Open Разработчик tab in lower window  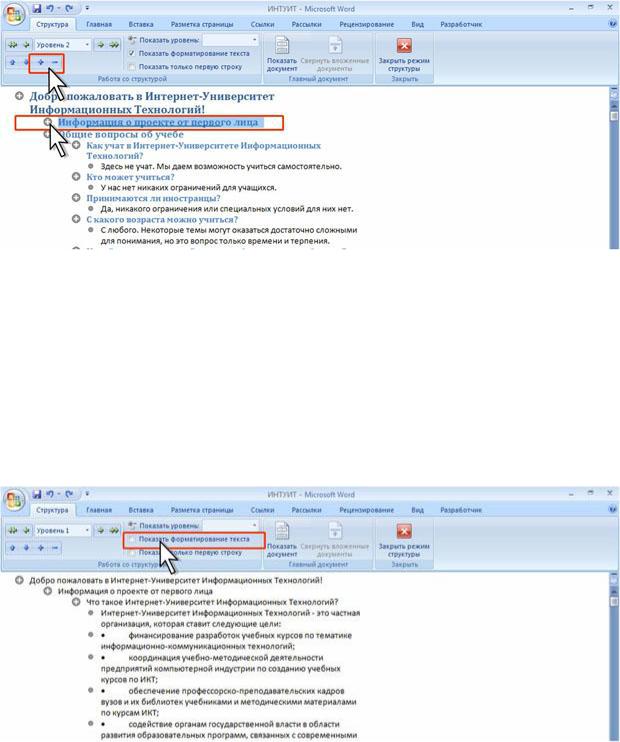pyautogui.click(x=461, y=510)
